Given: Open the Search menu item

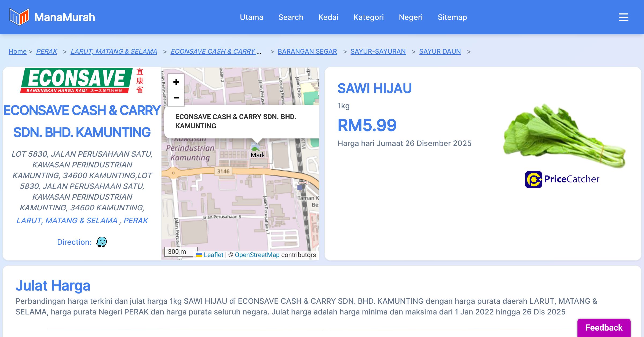Looking at the screenshot, I should [x=291, y=17].
